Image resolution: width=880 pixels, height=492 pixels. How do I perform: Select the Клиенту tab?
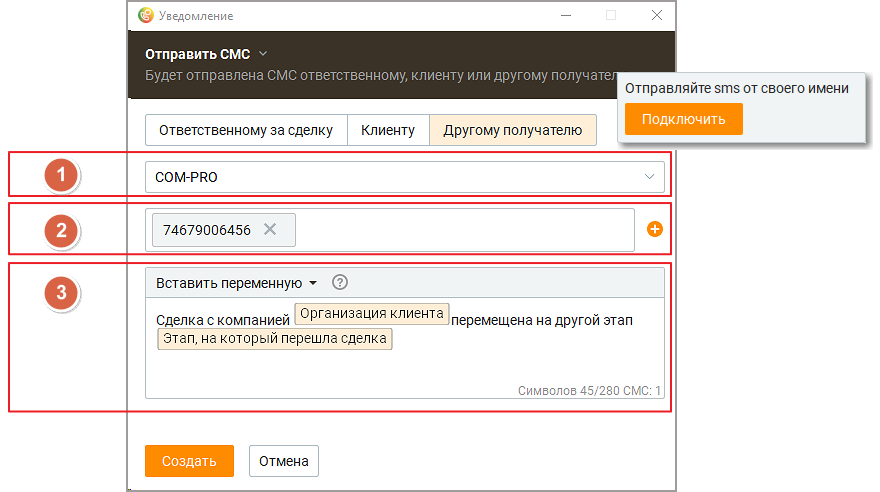388,130
